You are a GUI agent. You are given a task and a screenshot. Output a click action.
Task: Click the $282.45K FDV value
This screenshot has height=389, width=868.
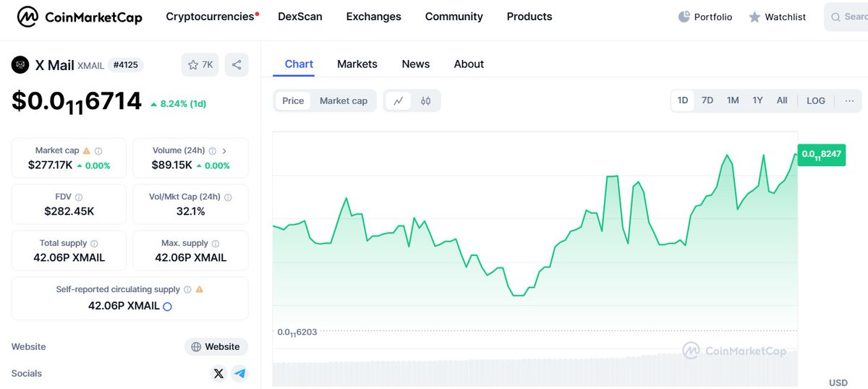(x=69, y=211)
